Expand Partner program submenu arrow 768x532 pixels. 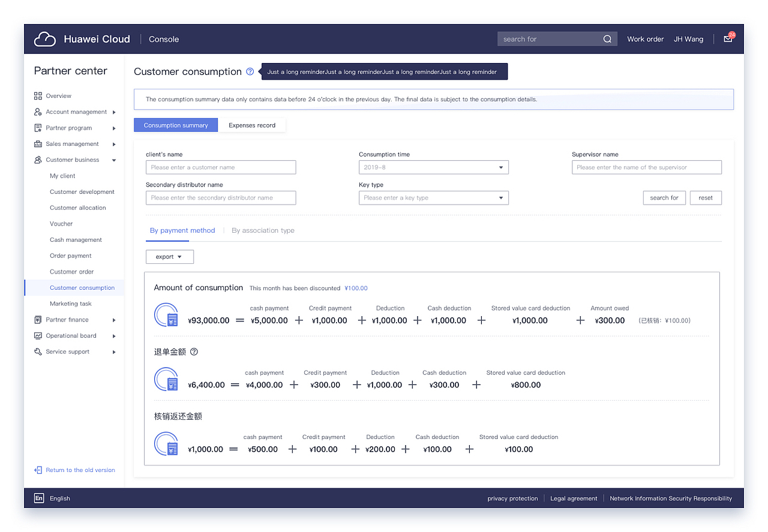[x=114, y=128]
